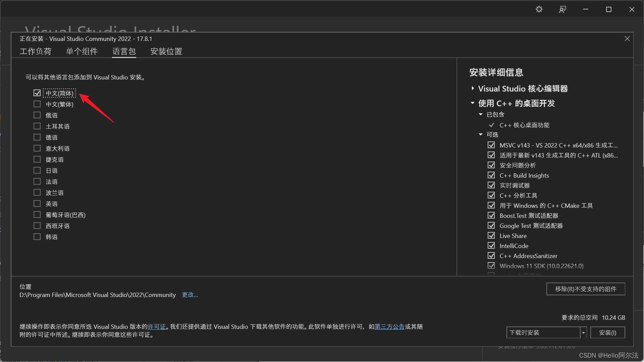Tick the 意大利语 checkbox
644x362 pixels.
pyautogui.click(x=37, y=148)
